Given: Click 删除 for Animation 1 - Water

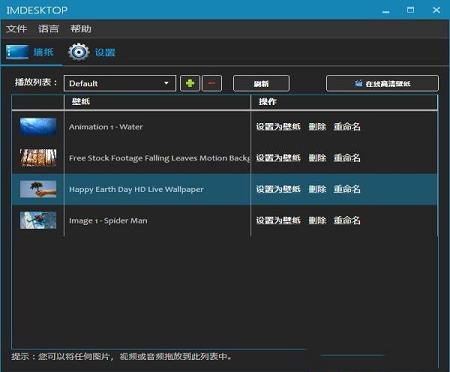Looking at the screenshot, I should 317,127.
